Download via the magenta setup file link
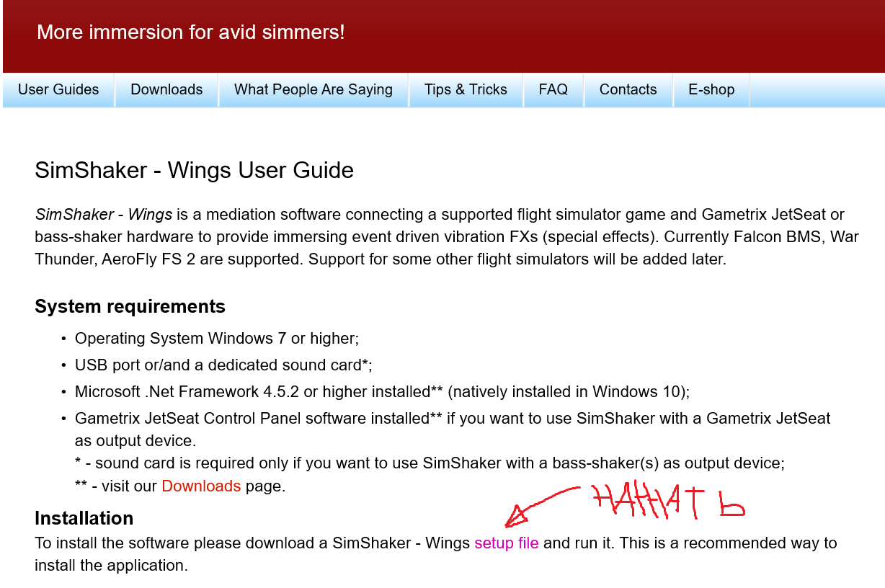This screenshot has height=588, width=885. [x=506, y=543]
